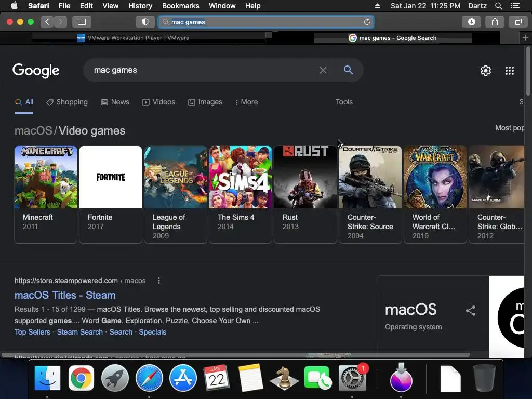532x399 pixels.
Task: Open Spotlight search in menu bar
Action: (498, 6)
